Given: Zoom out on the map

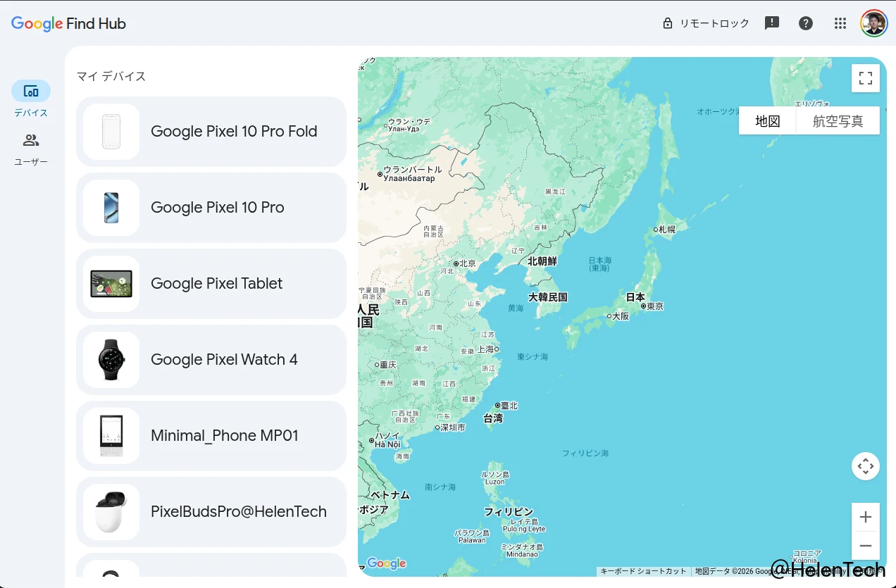Looking at the screenshot, I should pos(865,546).
